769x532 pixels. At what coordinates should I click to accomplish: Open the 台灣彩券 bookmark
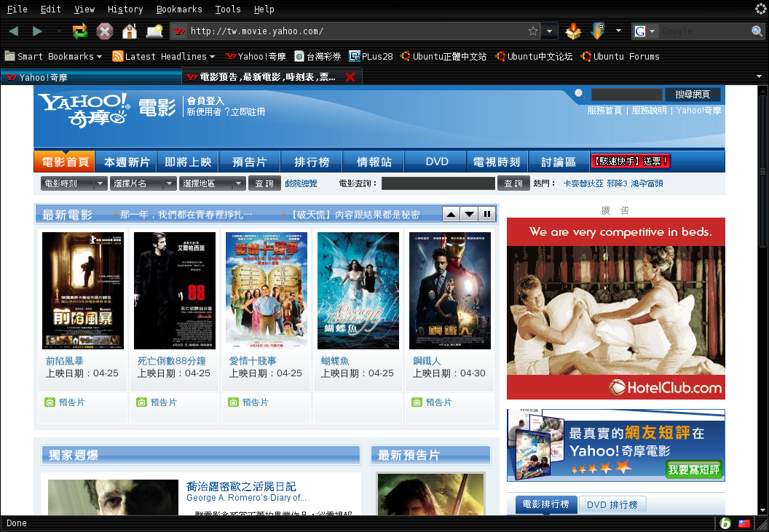point(318,56)
